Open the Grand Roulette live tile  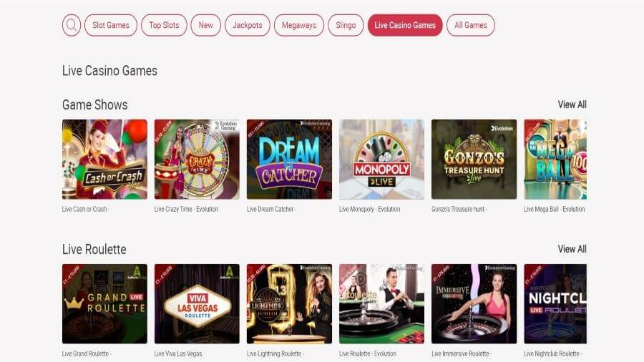click(x=104, y=304)
